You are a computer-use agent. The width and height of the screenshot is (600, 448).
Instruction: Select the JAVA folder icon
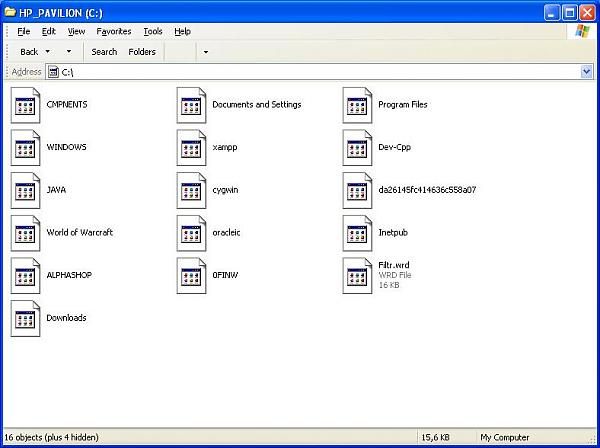[25, 191]
